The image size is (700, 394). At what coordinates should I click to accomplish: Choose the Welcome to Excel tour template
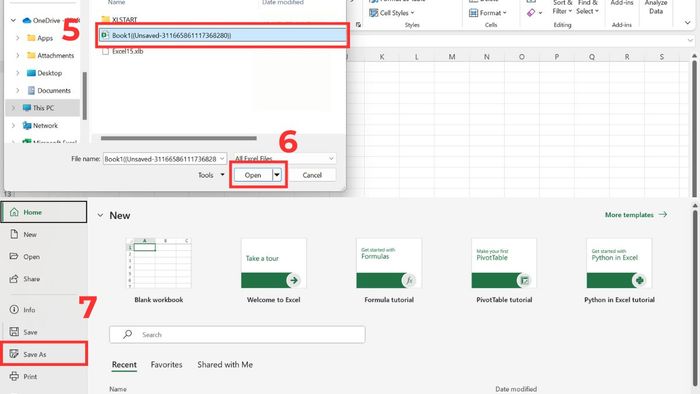[x=274, y=263]
